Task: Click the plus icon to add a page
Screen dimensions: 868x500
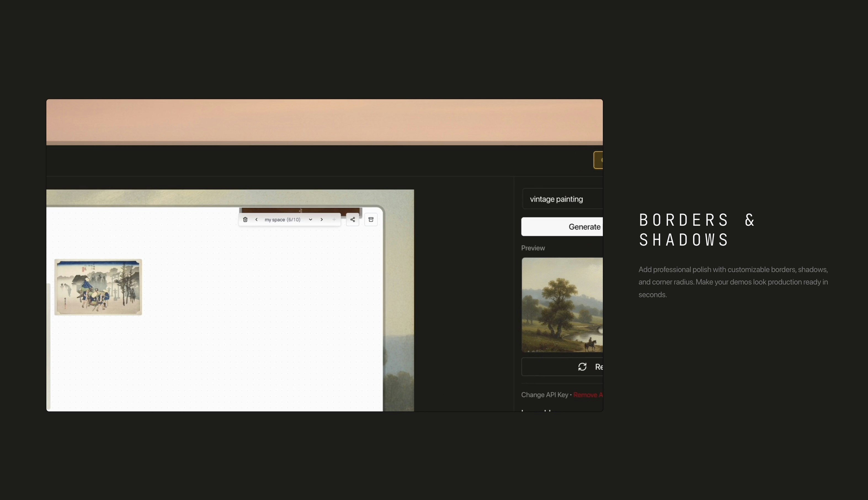Action: [335, 219]
